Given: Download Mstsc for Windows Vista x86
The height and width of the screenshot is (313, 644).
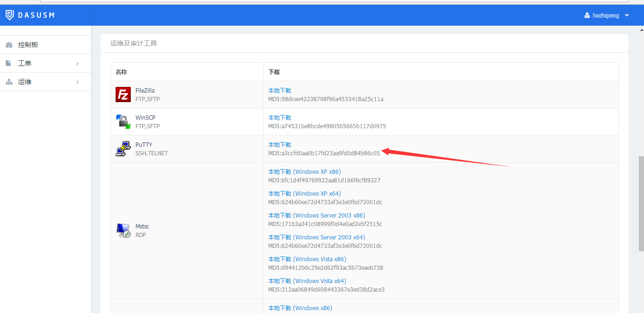Looking at the screenshot, I should (x=307, y=259).
